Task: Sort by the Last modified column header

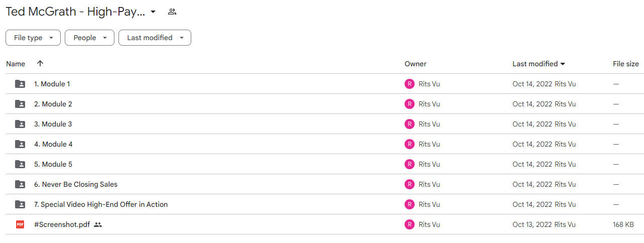Action: coord(539,64)
